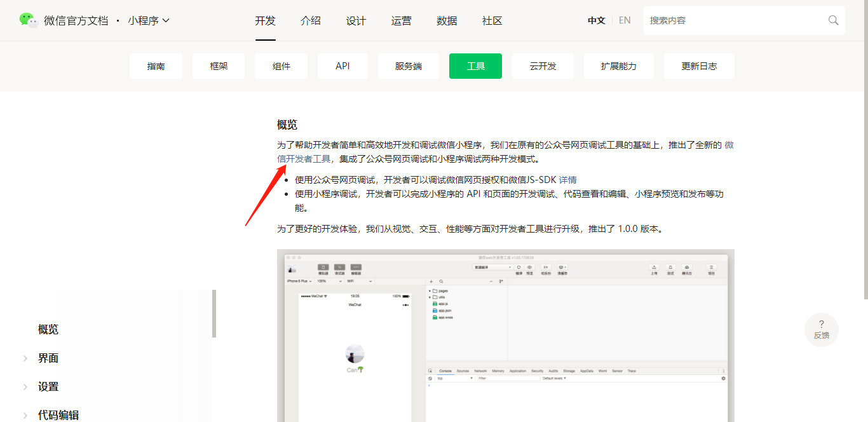Open the 服务端 tab
868x422 pixels.
[409, 66]
